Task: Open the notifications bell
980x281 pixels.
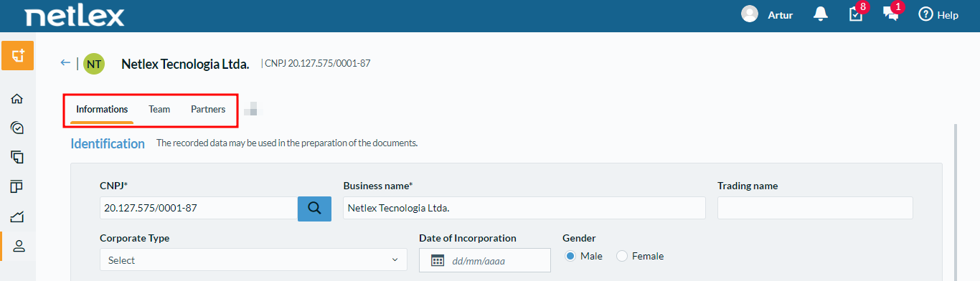Action: coord(821,14)
